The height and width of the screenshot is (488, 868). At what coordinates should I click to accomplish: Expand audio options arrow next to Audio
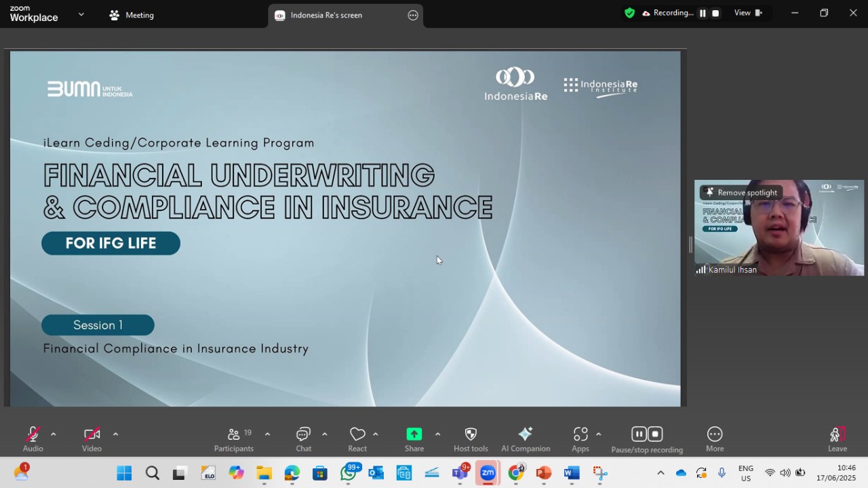54,434
